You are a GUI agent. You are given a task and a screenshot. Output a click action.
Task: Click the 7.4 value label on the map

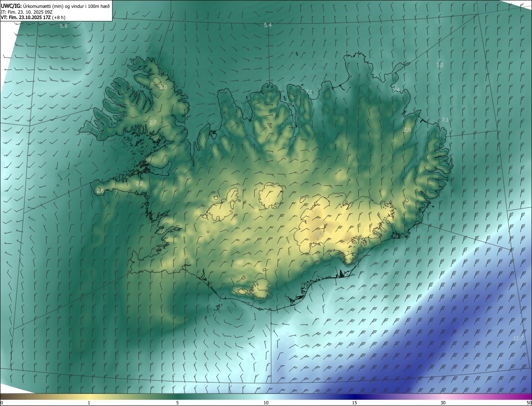396,90
